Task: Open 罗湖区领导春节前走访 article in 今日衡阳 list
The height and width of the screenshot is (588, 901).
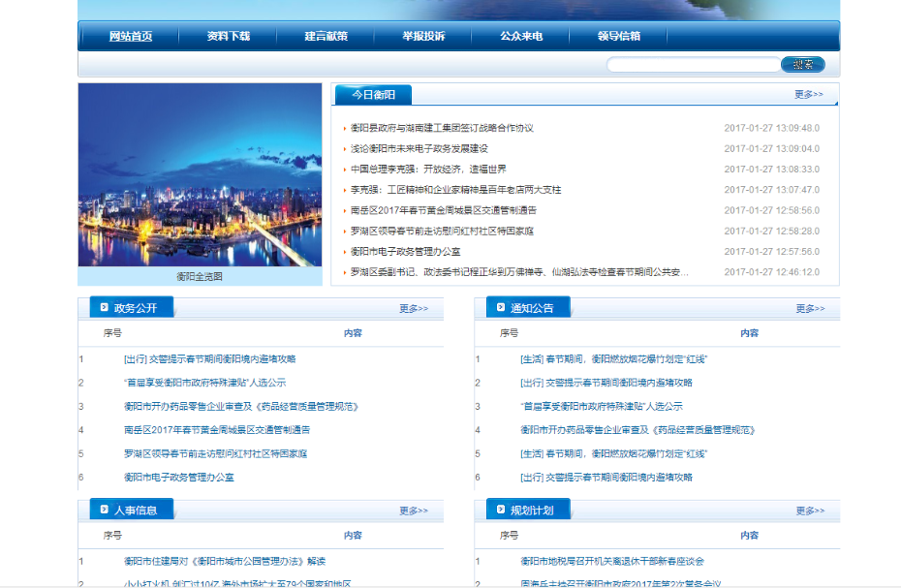Action: click(x=442, y=232)
